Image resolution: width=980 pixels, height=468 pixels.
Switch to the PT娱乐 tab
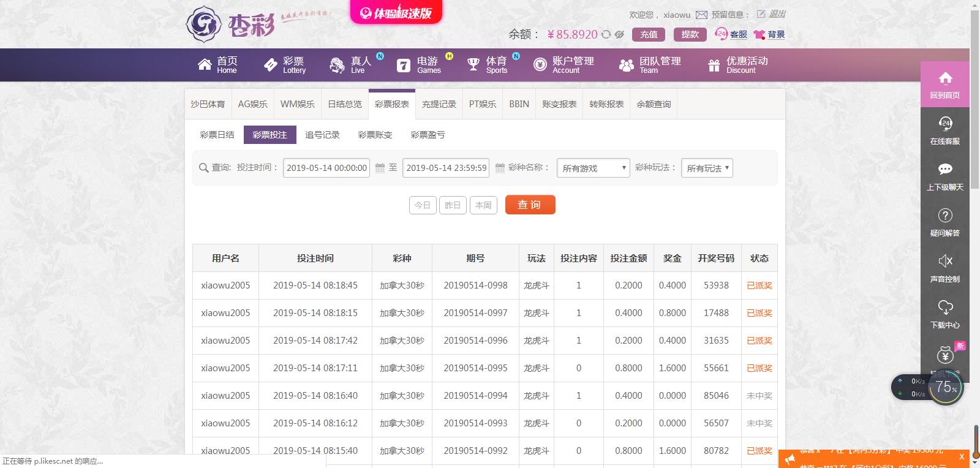[483, 104]
